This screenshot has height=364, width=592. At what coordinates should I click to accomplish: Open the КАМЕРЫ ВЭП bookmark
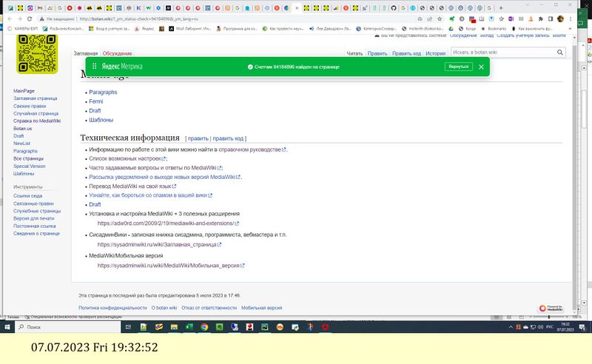tap(23, 29)
